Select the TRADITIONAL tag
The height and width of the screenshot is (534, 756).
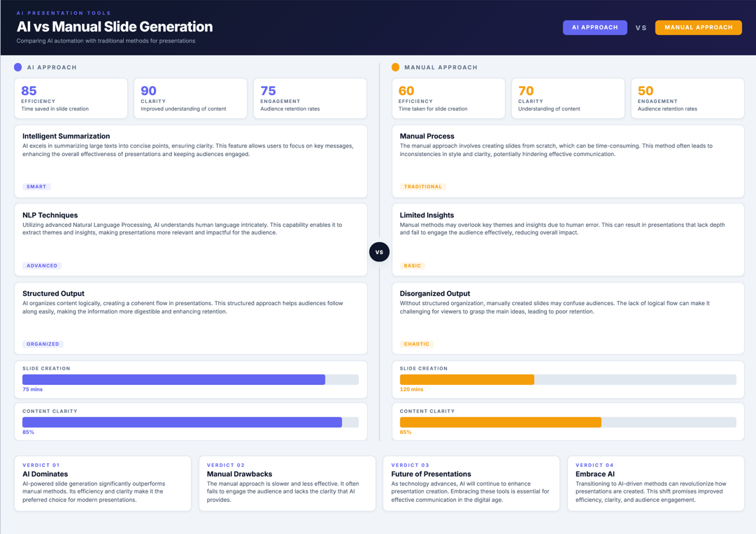(x=423, y=187)
